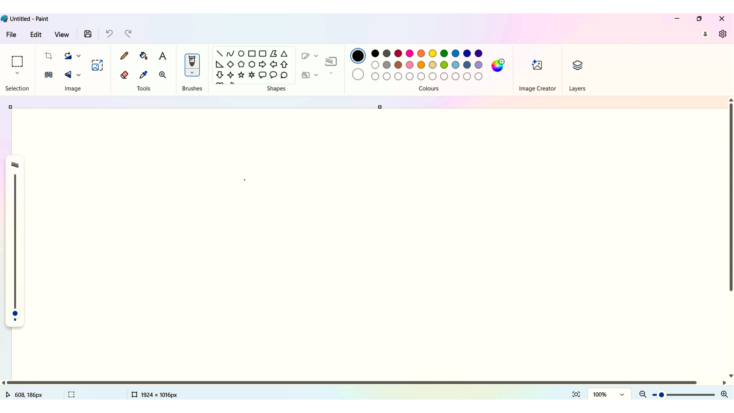Choose the Line shape
Screen dimensions: 734x413
[x=220, y=53]
